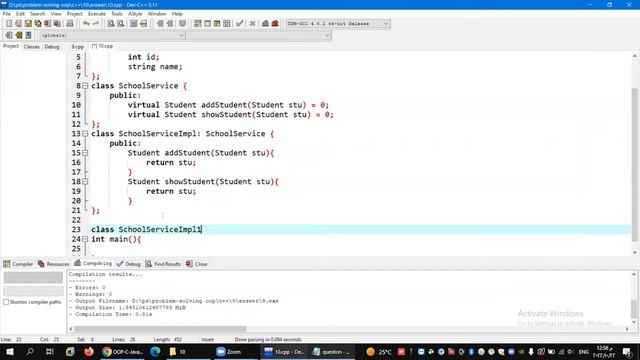This screenshot has width=640, height=360.
Task: Open the TDM-GCC compiler selection dropdown
Action: [x=338, y=24]
